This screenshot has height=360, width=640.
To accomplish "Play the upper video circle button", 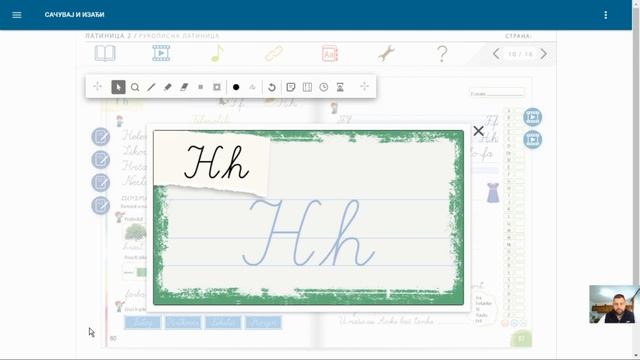I will [532, 118].
